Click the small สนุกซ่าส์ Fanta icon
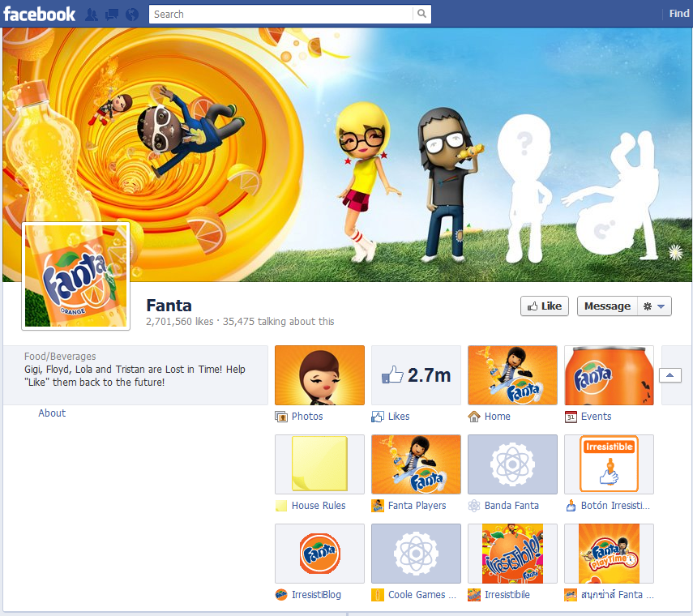Viewport: 693px width, 616px height. (571, 595)
